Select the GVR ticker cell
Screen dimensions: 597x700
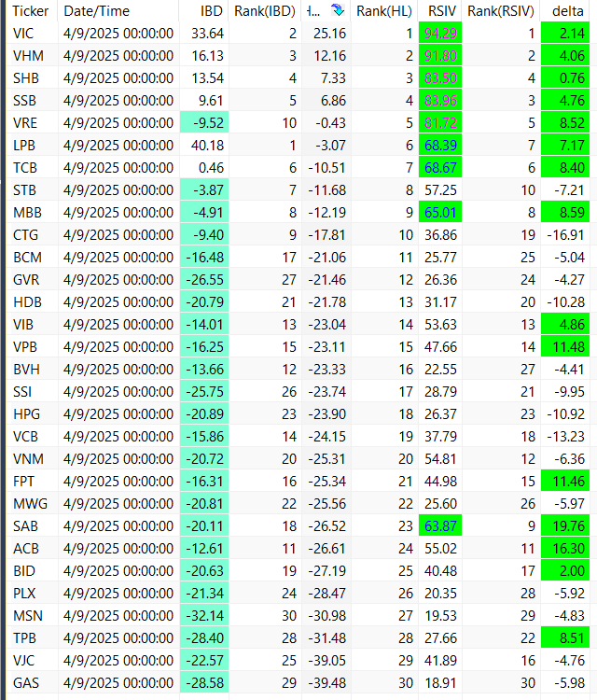(32, 280)
